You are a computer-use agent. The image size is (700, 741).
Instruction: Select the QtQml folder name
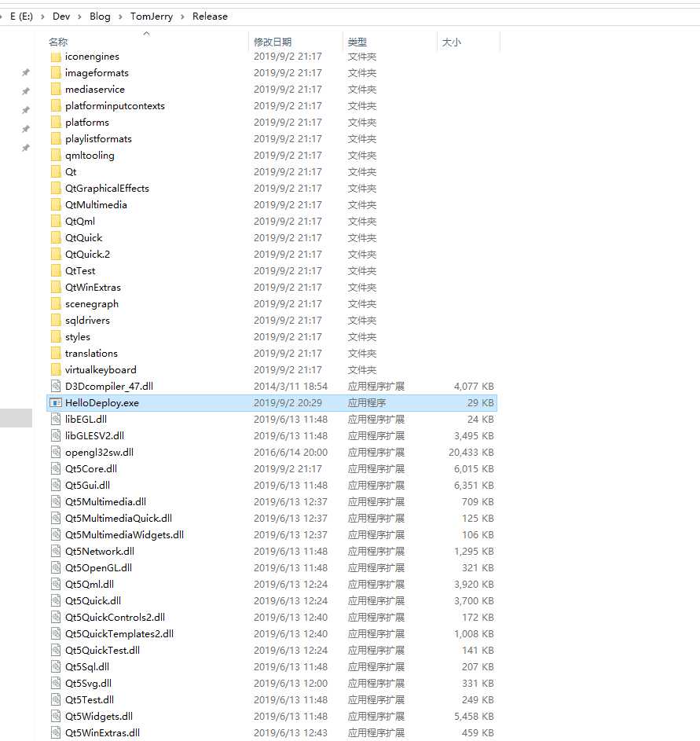point(80,222)
